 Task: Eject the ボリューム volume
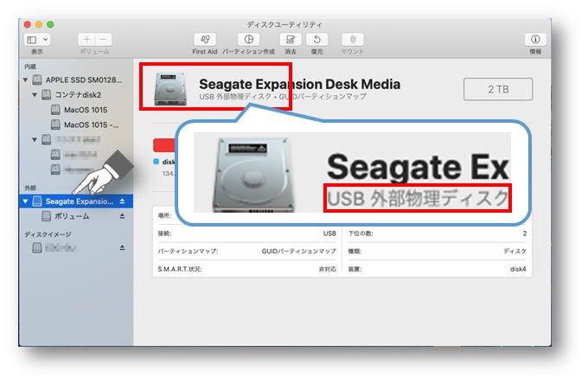(122, 216)
